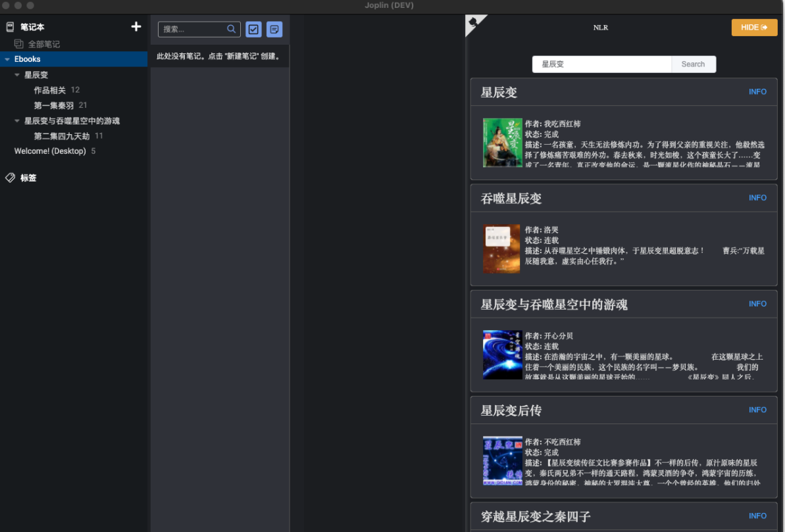
Task: Click the magnifier icon in note search
Action: [x=232, y=29]
